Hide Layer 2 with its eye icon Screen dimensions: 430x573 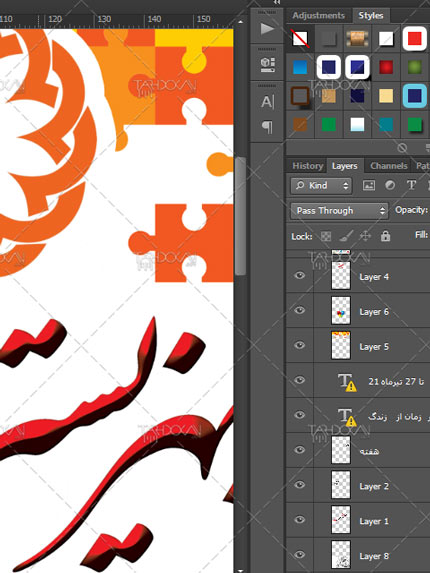pyautogui.click(x=300, y=485)
